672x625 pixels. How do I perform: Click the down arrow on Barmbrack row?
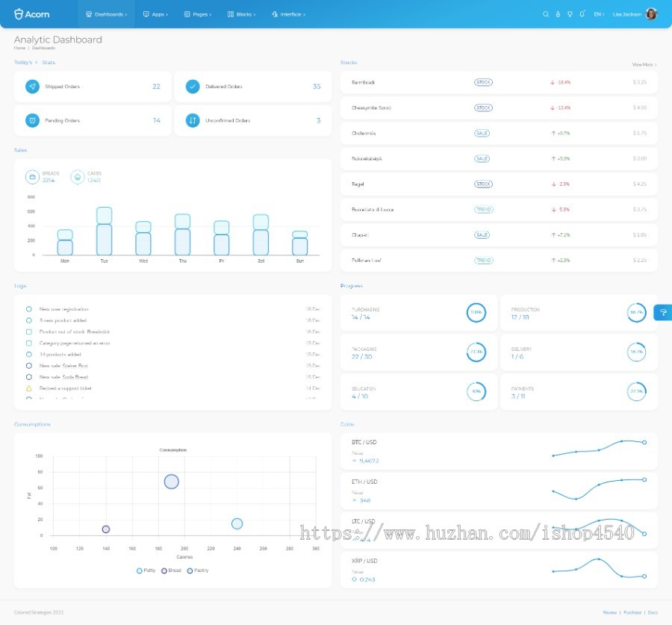(x=553, y=82)
